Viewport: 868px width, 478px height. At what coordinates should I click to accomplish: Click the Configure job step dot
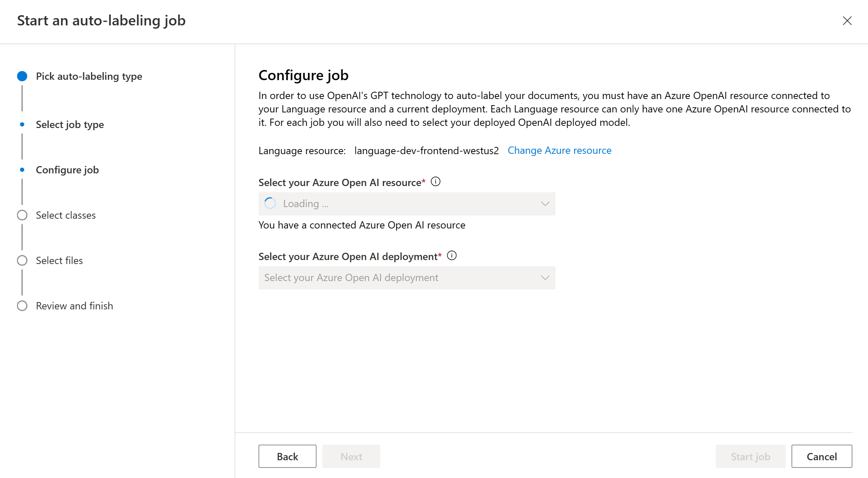tap(22, 170)
